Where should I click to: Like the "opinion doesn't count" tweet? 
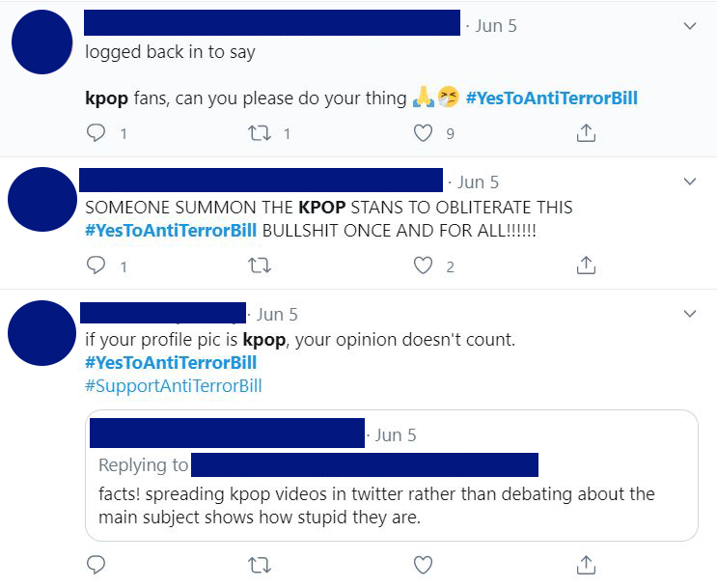click(x=423, y=564)
